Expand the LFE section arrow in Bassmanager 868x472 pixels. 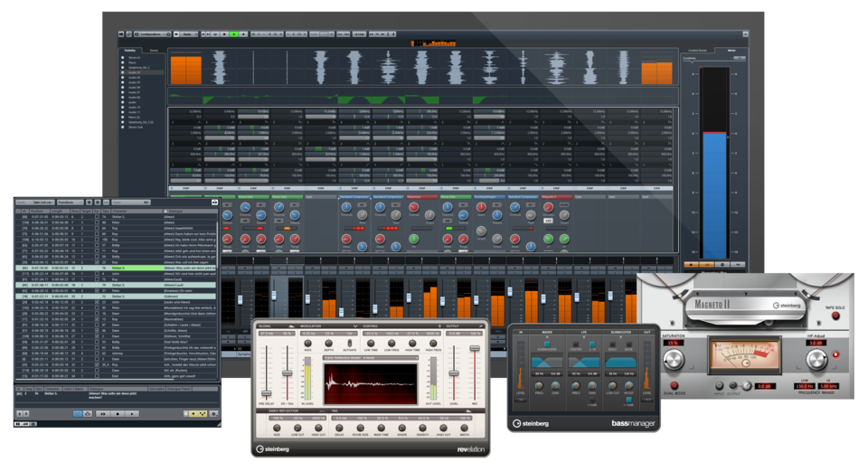tap(584, 337)
